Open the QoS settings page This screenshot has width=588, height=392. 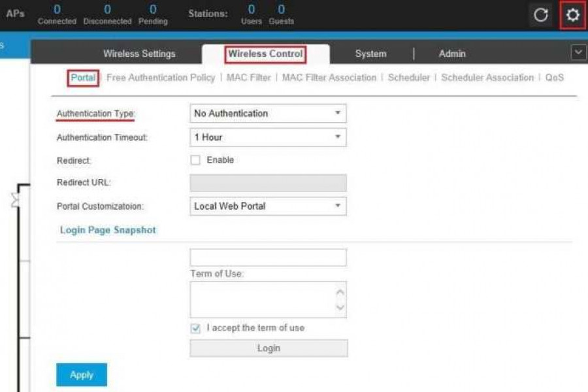pos(555,77)
